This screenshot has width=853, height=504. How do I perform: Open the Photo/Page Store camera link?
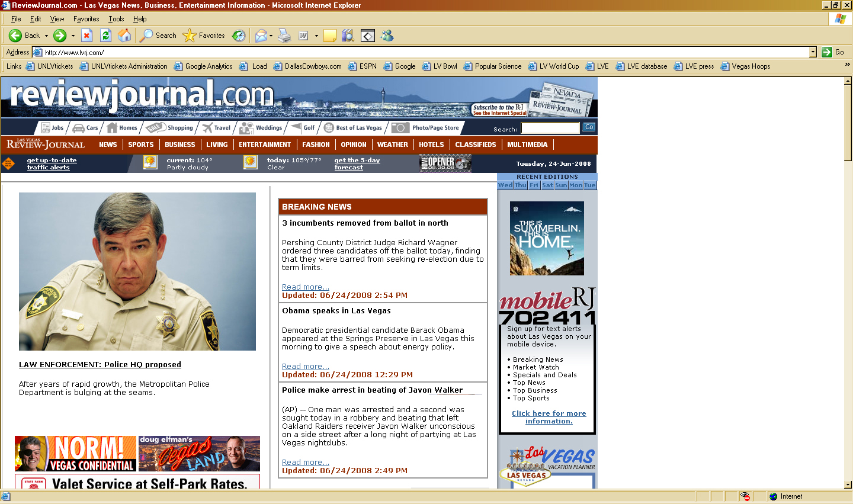tap(425, 127)
